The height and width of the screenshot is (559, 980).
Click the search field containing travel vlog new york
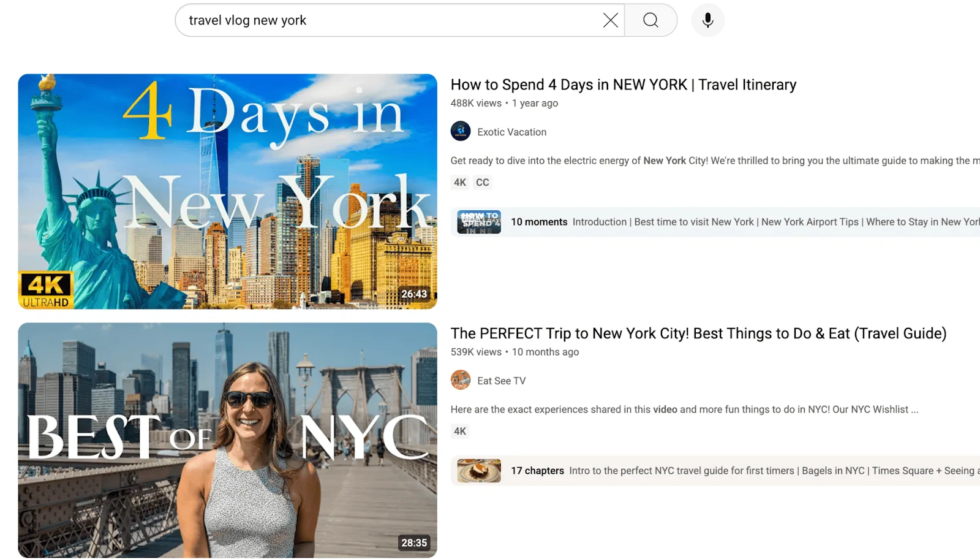coord(392,20)
